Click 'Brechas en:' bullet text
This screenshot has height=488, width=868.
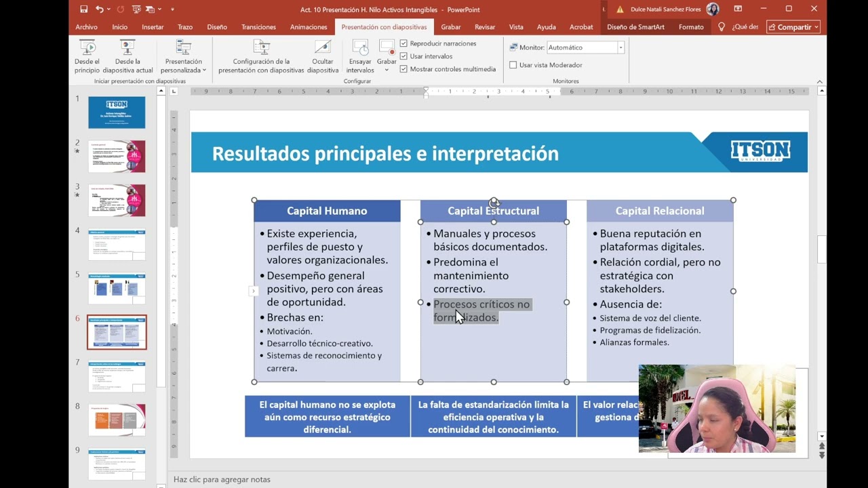(295, 317)
